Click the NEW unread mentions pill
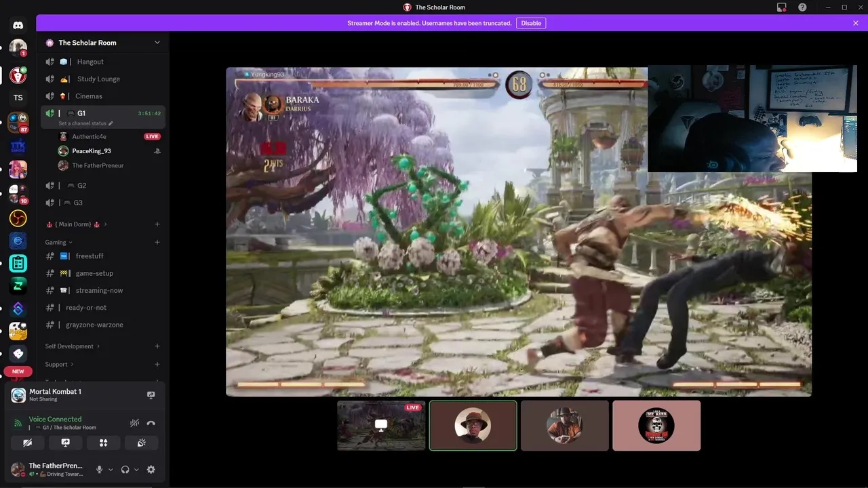This screenshot has width=868, height=488. [18, 371]
